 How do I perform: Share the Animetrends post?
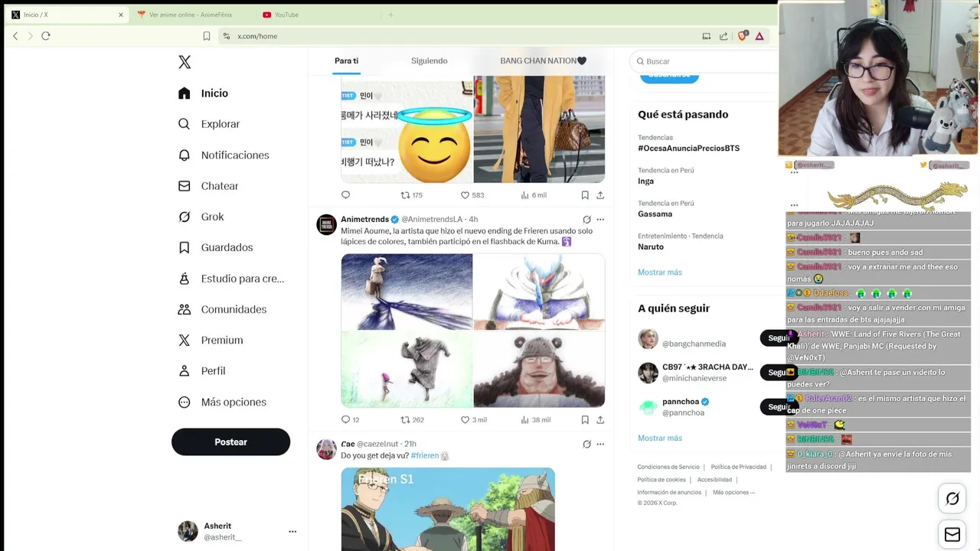pyautogui.click(x=600, y=419)
